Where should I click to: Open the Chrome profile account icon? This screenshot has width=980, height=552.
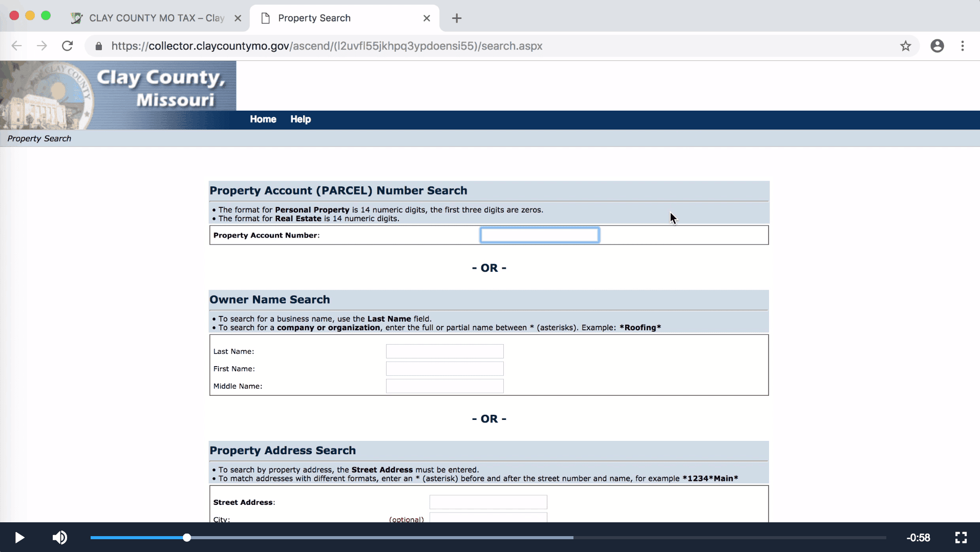pyautogui.click(x=937, y=46)
